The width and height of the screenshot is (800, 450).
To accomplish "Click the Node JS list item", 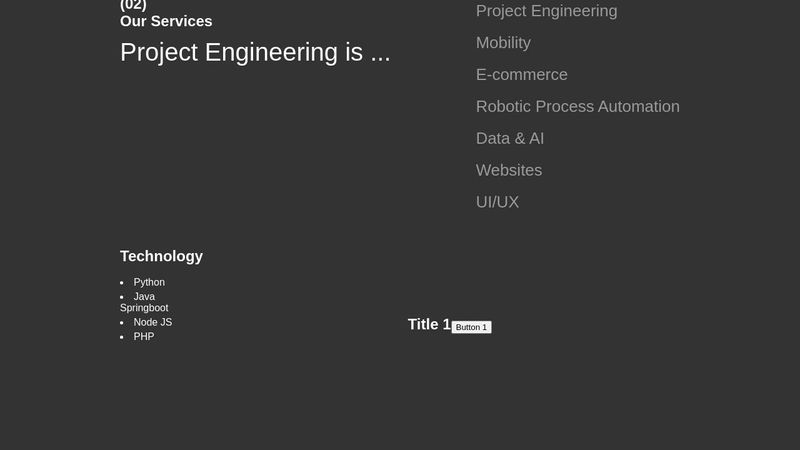I will click(x=152, y=323).
